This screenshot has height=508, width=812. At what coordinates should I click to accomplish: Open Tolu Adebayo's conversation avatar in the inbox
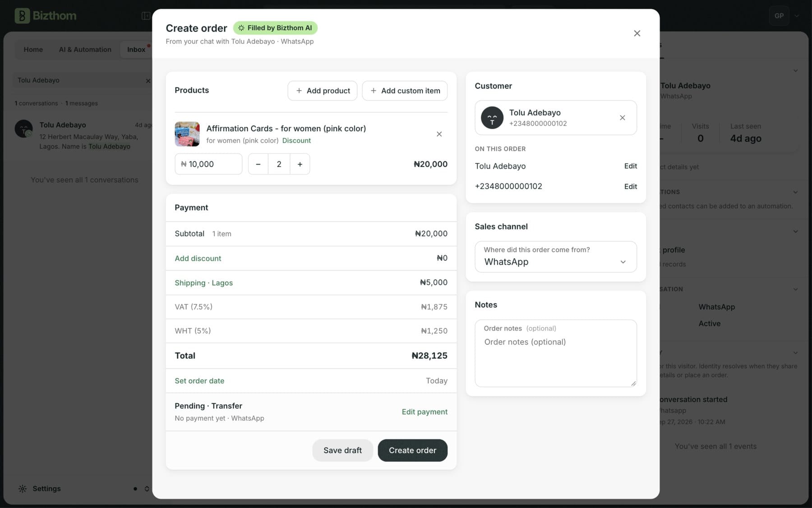point(23,129)
